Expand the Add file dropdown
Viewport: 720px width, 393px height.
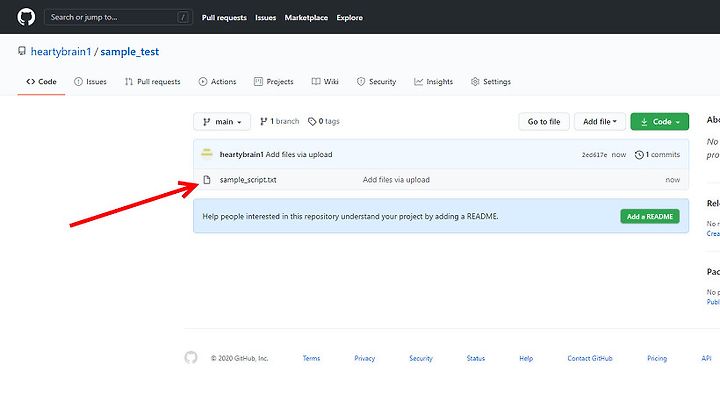pyautogui.click(x=600, y=122)
